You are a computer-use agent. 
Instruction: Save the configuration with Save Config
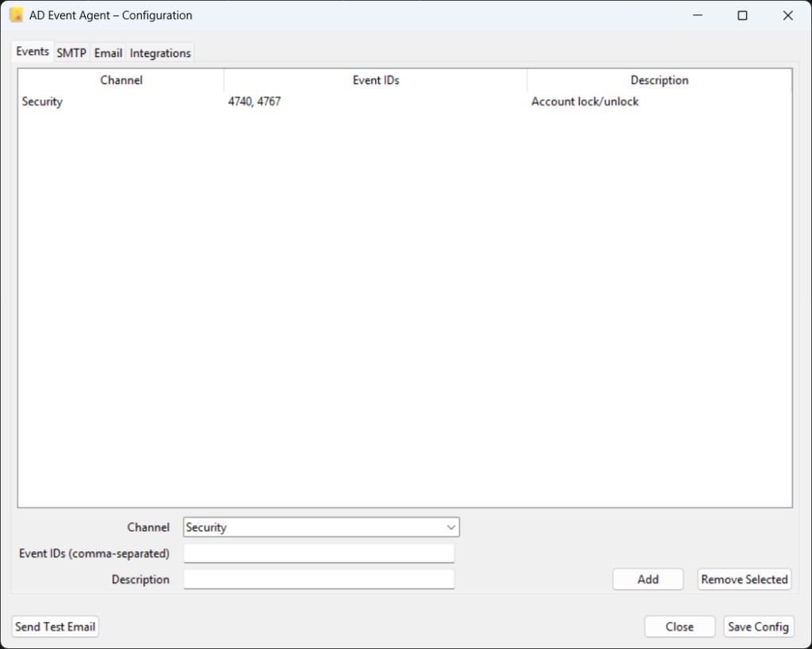pos(758,627)
